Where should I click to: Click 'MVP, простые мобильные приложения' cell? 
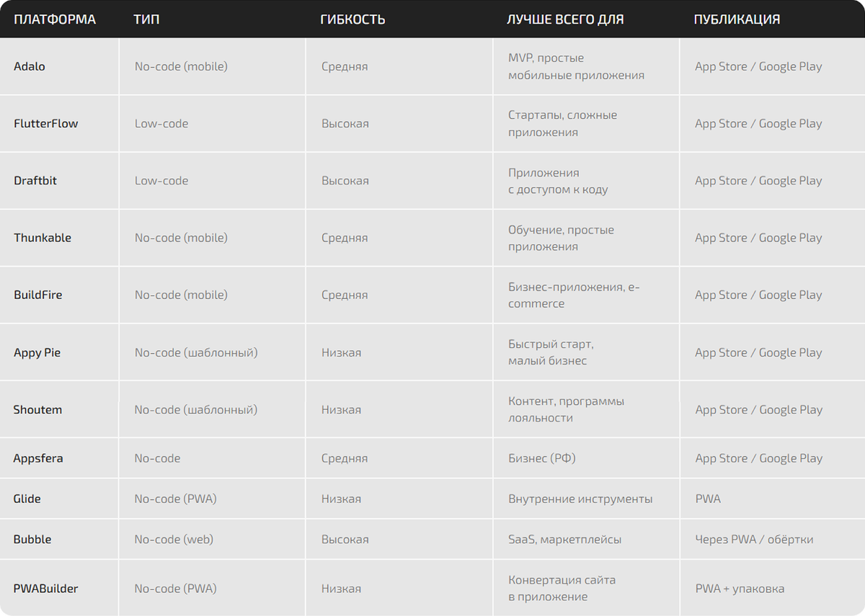pos(577,66)
